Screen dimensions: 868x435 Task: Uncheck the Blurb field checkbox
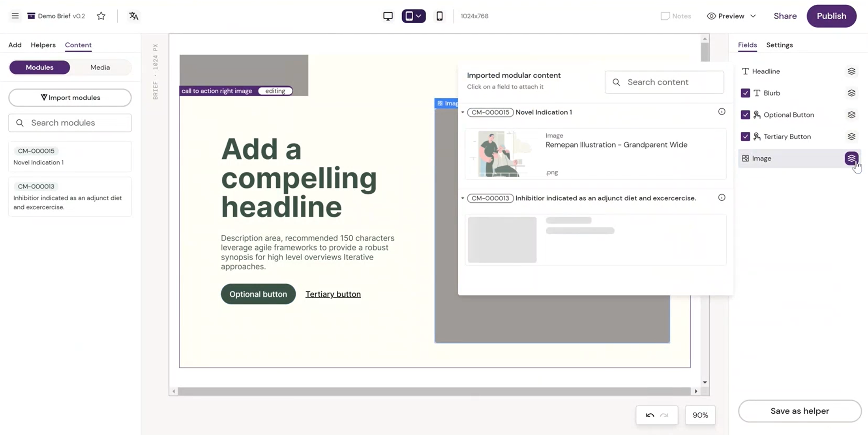click(x=745, y=93)
